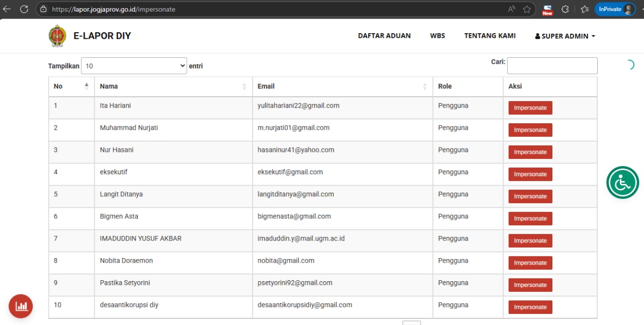
Task: Open browser extensions puzzle icon
Action: pyautogui.click(x=565, y=9)
